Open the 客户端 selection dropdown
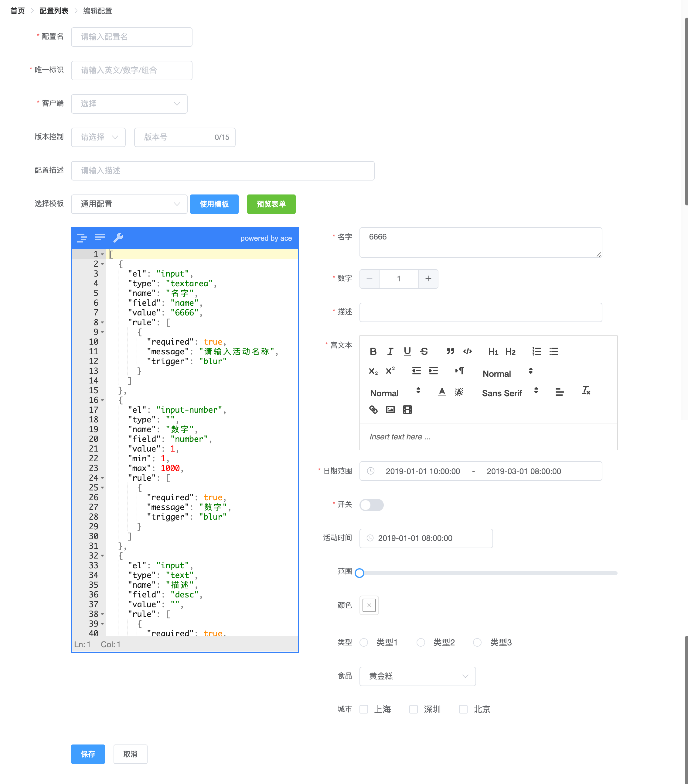Image resolution: width=688 pixels, height=784 pixels. (x=129, y=104)
